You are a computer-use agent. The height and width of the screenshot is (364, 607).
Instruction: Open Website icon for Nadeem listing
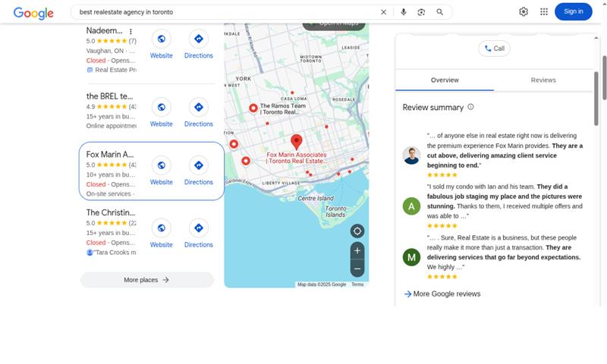[x=162, y=39]
